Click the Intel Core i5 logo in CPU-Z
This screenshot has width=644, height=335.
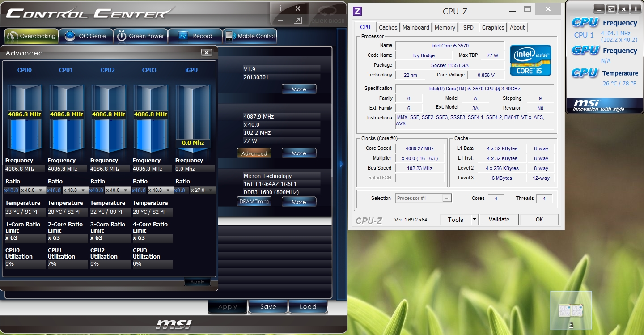(x=530, y=60)
